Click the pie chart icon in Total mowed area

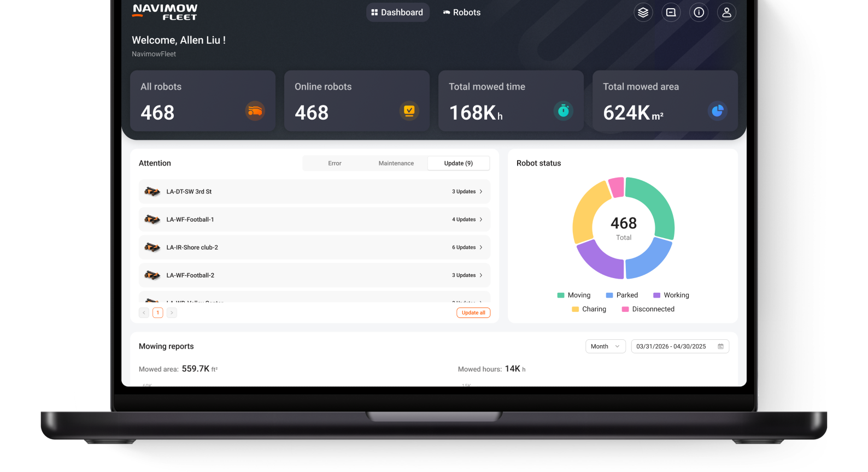pyautogui.click(x=717, y=111)
